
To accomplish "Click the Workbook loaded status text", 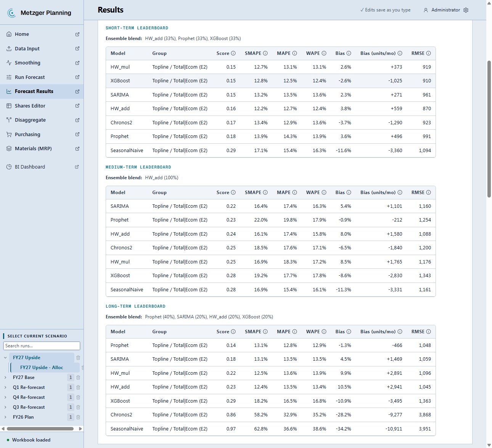I will coord(31,440).
